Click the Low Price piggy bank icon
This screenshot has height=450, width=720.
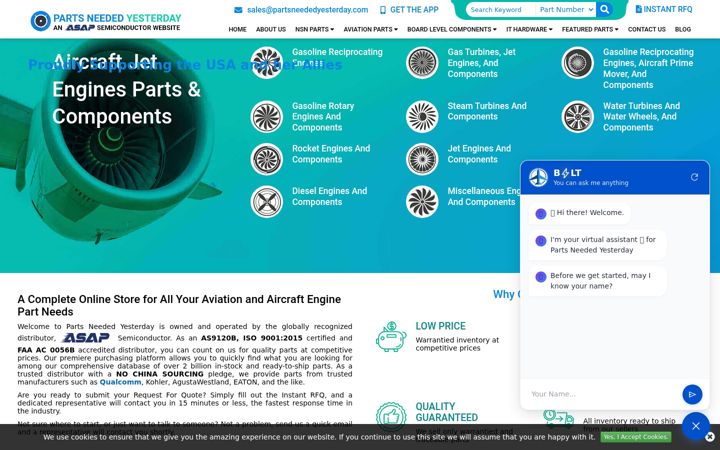[391, 337]
